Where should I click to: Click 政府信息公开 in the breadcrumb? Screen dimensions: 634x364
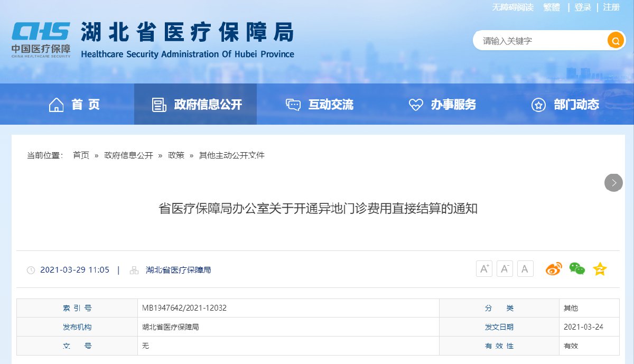(x=128, y=155)
